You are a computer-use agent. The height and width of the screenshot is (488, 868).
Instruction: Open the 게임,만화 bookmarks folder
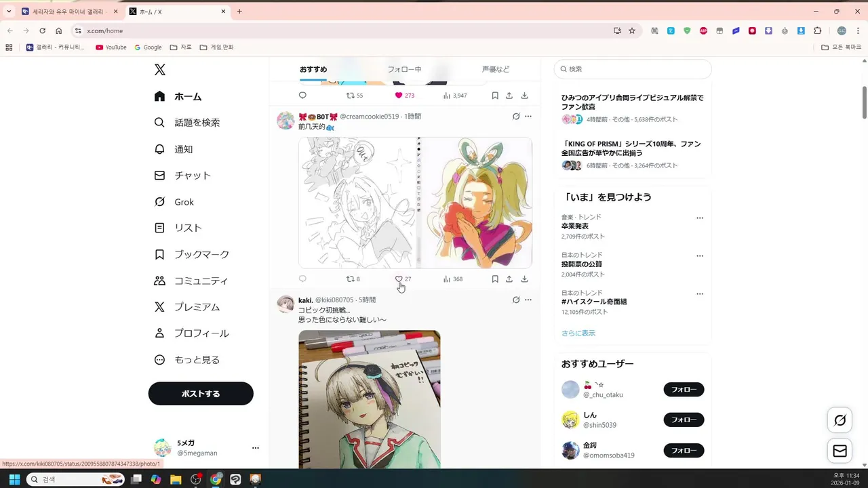217,47
